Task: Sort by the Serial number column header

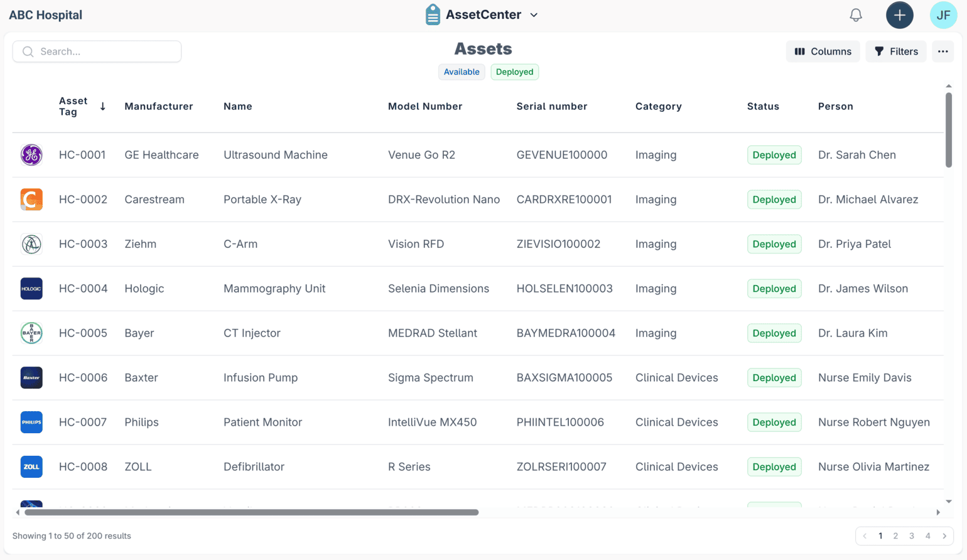Action: tap(552, 106)
